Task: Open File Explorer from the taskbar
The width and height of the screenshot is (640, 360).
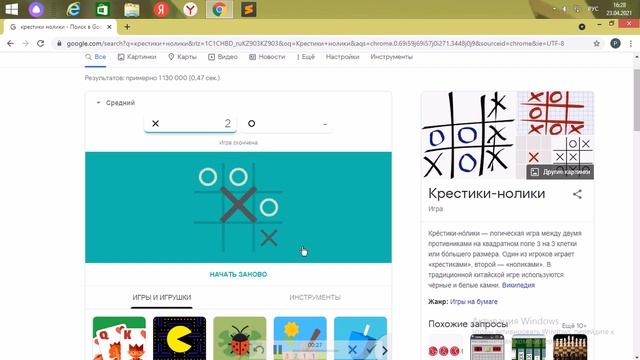Action: [x=132, y=9]
